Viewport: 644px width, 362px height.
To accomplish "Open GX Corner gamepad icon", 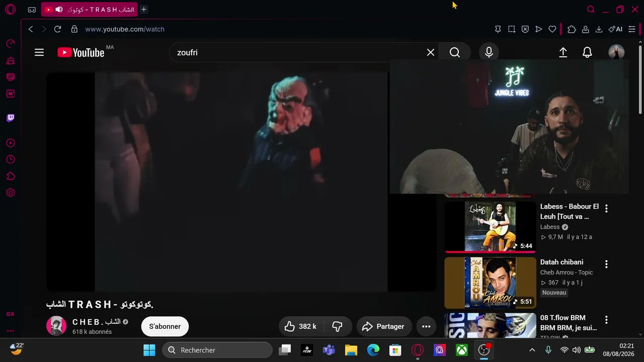I will [32, 10].
